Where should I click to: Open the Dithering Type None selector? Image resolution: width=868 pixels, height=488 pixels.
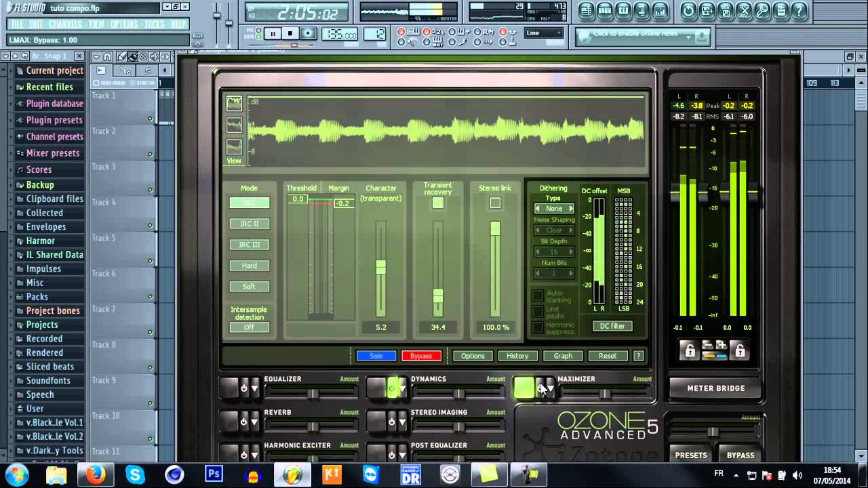click(x=554, y=209)
